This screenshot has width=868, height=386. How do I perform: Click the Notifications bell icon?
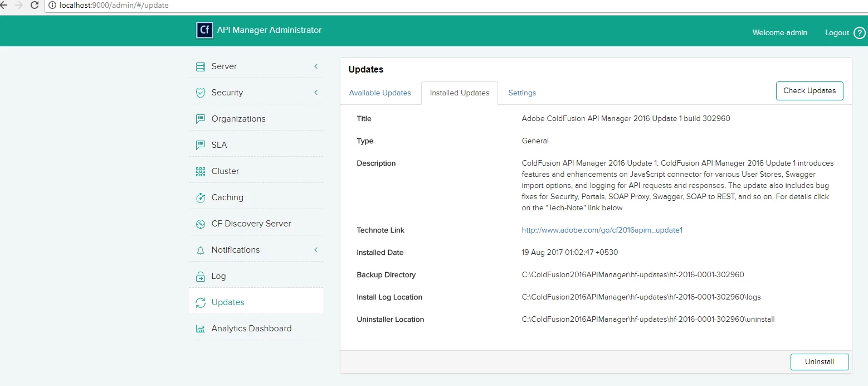(x=201, y=250)
